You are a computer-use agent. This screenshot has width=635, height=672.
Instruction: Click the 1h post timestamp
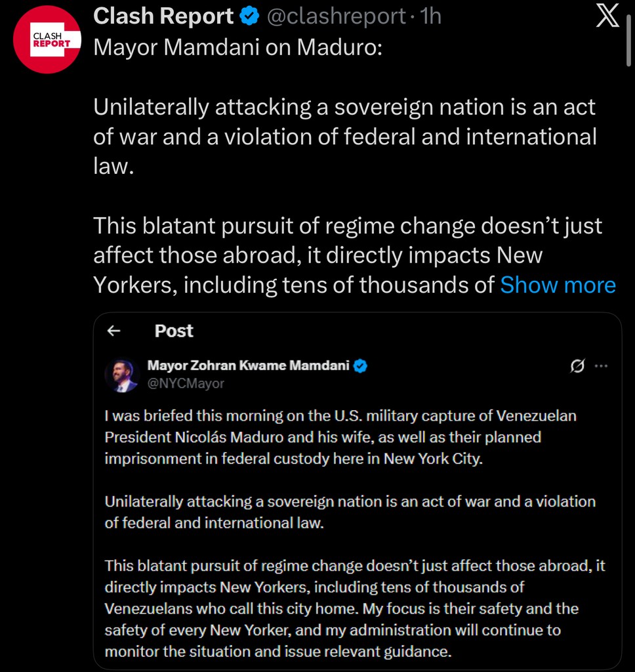click(x=430, y=17)
